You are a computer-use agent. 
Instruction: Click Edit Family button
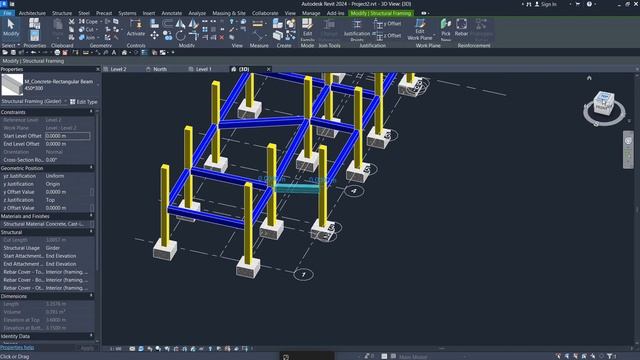click(x=307, y=28)
